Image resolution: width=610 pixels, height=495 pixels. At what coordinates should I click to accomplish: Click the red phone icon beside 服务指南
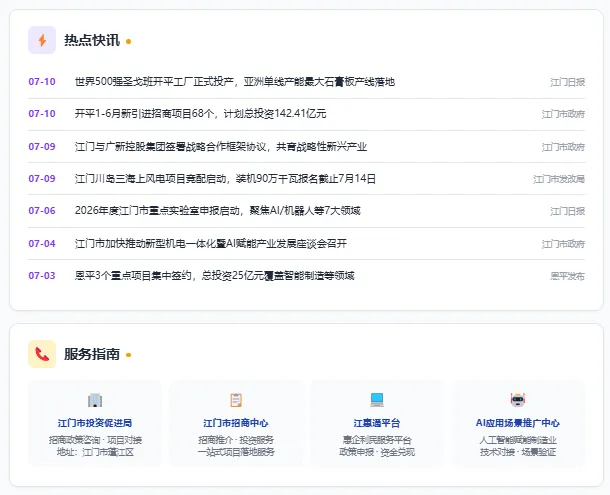(42, 354)
